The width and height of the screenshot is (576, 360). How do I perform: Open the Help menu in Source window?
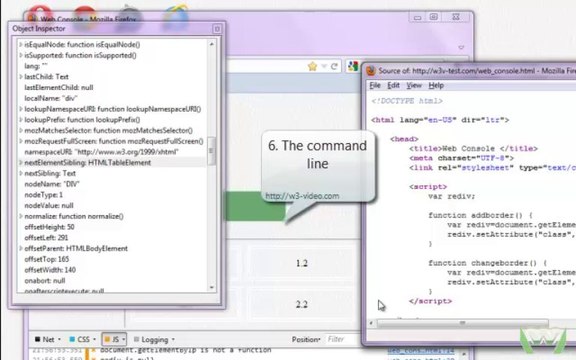point(436,85)
